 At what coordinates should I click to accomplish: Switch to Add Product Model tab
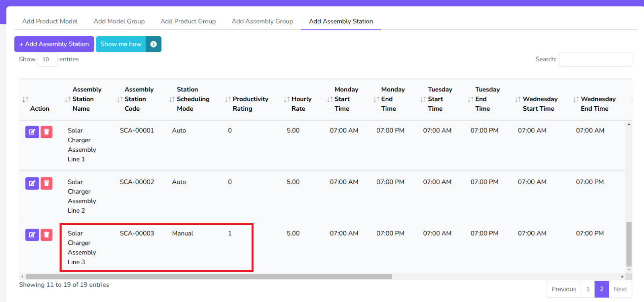coord(50,21)
